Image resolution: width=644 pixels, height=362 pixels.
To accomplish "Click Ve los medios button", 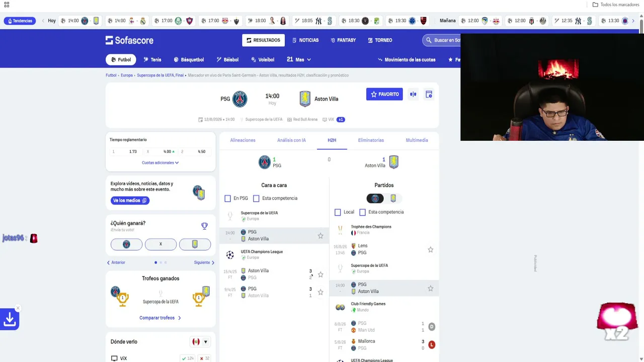I will coord(130,201).
